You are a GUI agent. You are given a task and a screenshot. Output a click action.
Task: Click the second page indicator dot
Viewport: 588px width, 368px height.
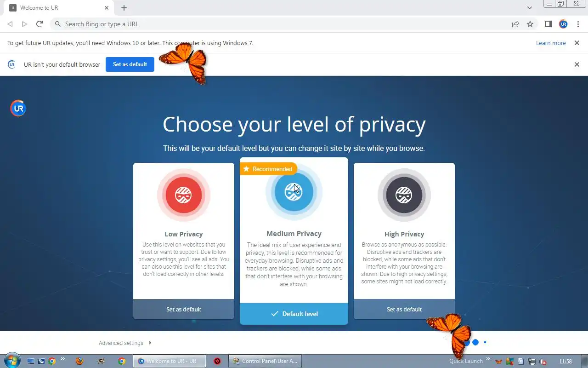475,342
